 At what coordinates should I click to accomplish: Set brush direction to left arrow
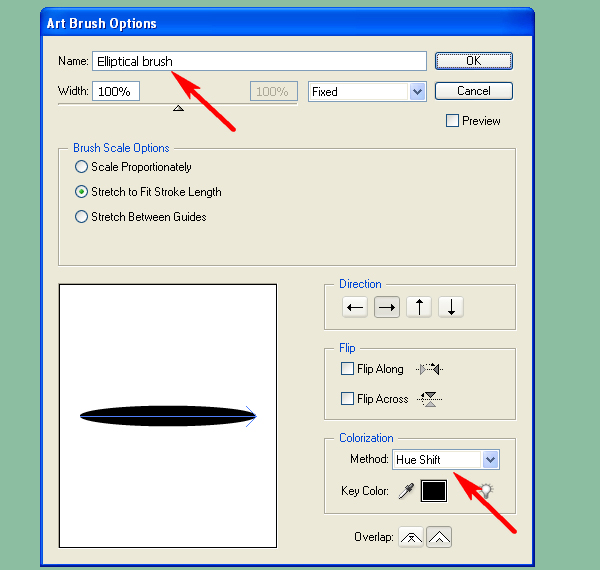click(355, 307)
